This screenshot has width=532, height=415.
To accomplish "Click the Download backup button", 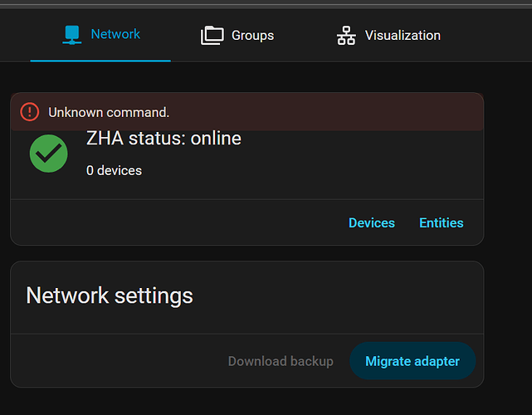I will click(281, 361).
